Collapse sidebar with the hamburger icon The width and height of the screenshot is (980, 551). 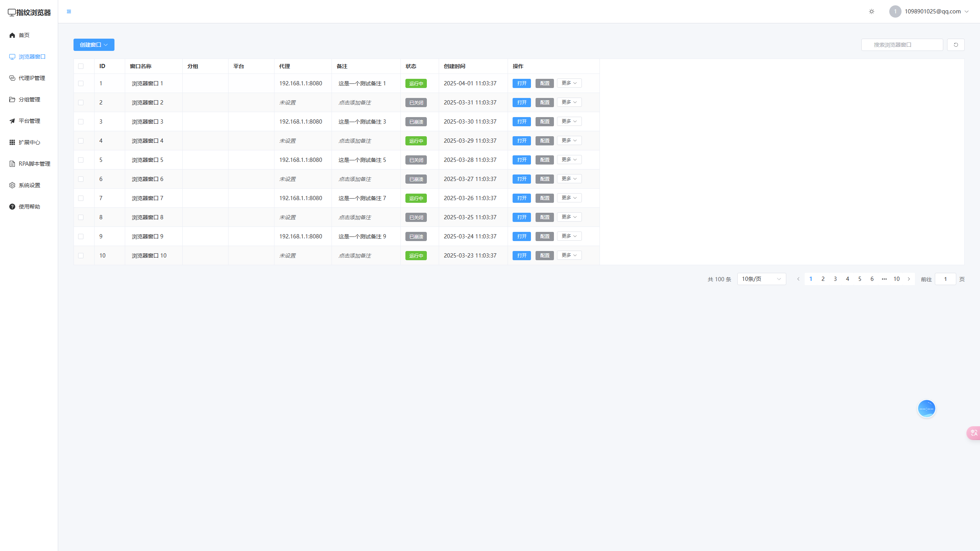coord(69,11)
